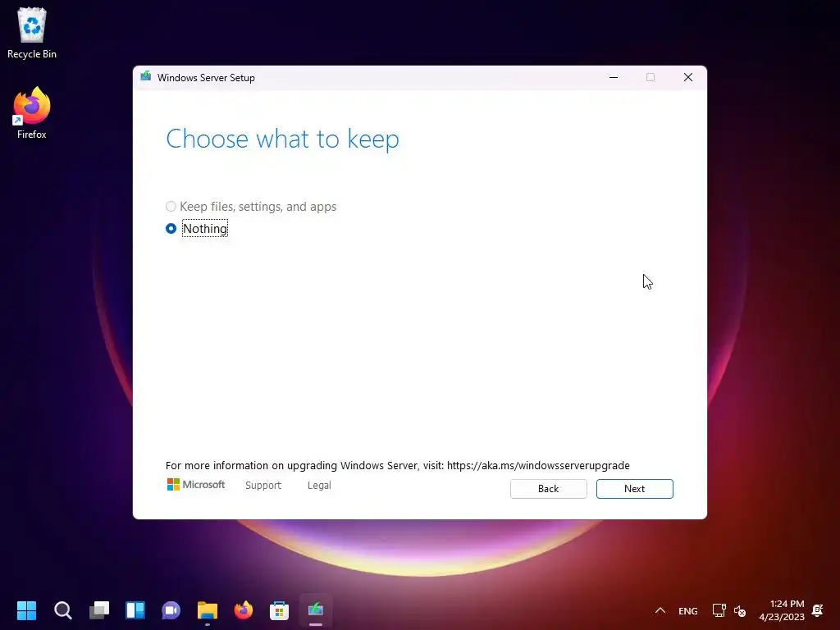Click the https://aka.ms/windowsserverupgrade text

[538, 466]
